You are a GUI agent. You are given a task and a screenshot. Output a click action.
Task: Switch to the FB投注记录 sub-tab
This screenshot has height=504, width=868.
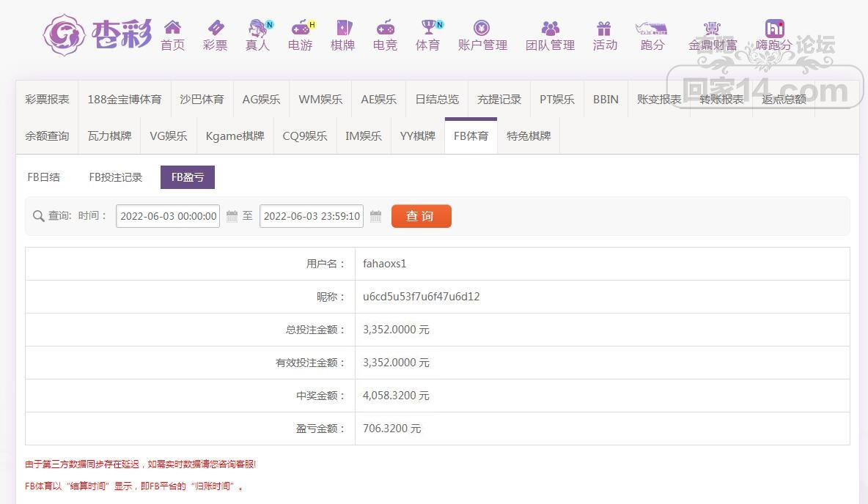pos(116,177)
